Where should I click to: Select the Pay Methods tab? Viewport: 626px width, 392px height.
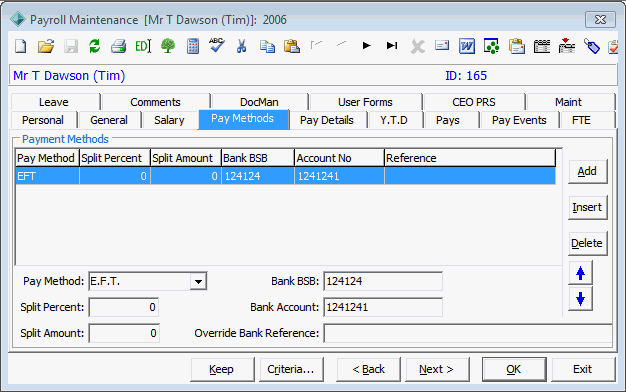coord(243,119)
